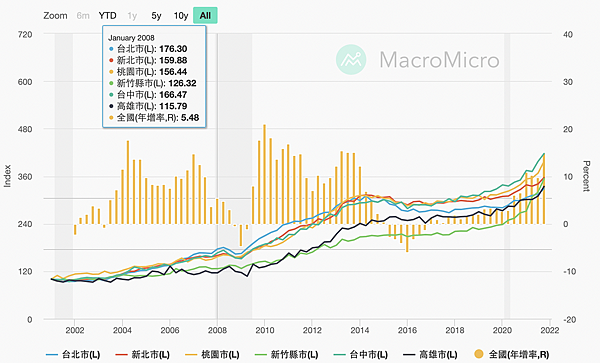600x363 pixels.
Task: Select the All zoom range
Action: [x=205, y=16]
